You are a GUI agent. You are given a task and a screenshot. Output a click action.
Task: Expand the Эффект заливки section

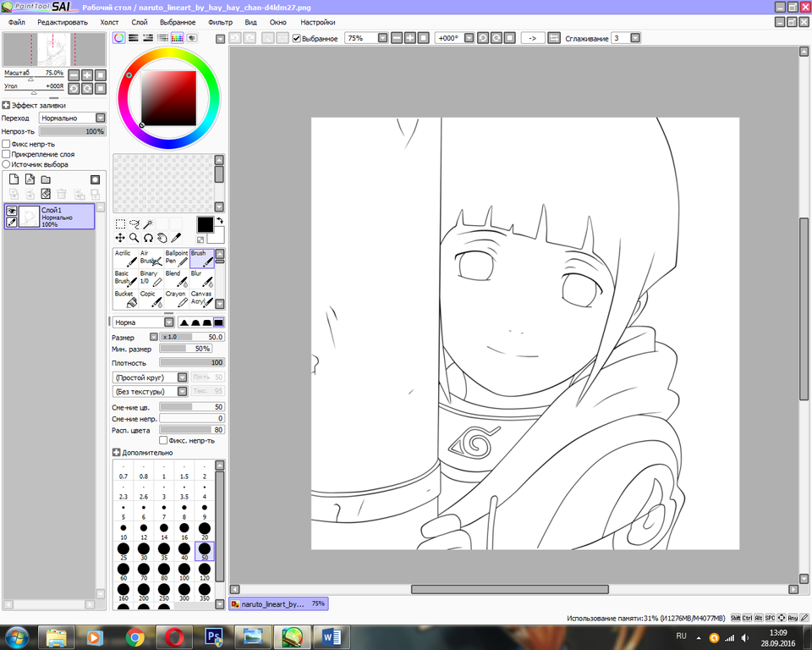6,105
